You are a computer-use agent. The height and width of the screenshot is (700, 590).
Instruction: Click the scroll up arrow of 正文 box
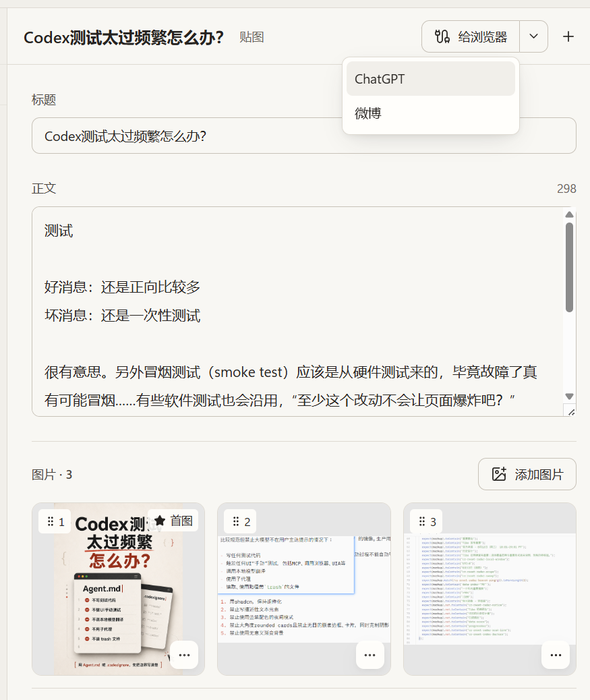coord(569,214)
